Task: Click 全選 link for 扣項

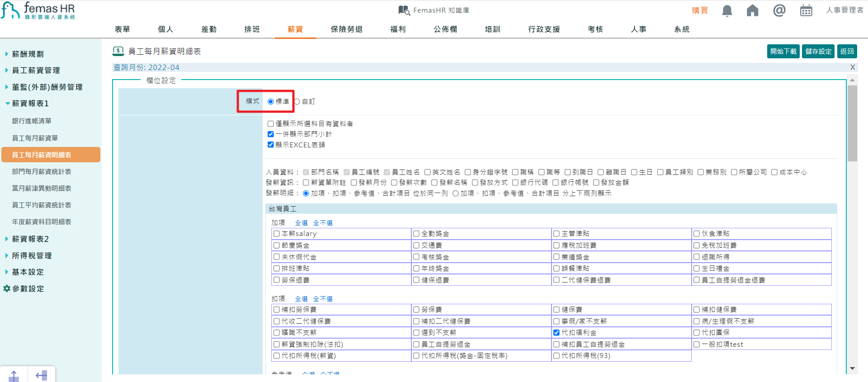Action: [301, 299]
